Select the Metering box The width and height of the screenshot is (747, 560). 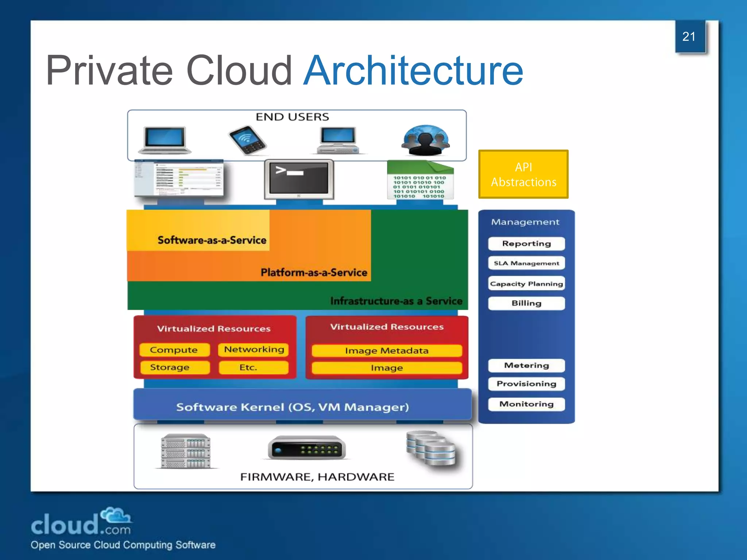tap(526, 365)
